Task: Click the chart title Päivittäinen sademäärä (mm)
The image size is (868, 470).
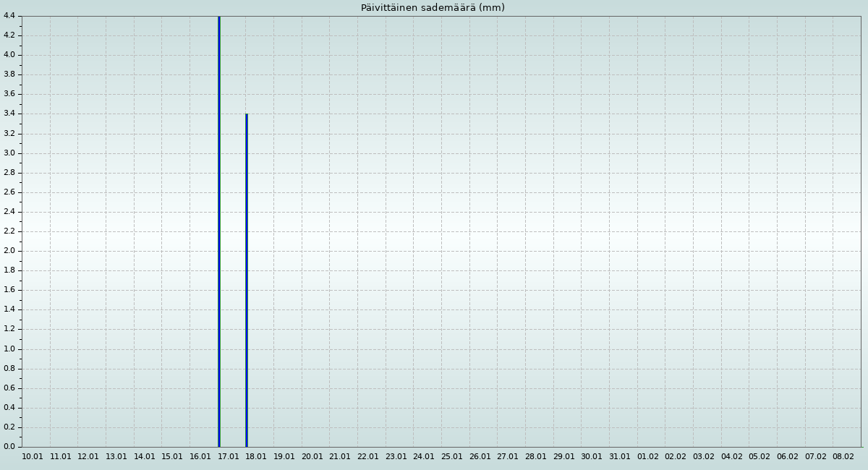Action: (433, 8)
